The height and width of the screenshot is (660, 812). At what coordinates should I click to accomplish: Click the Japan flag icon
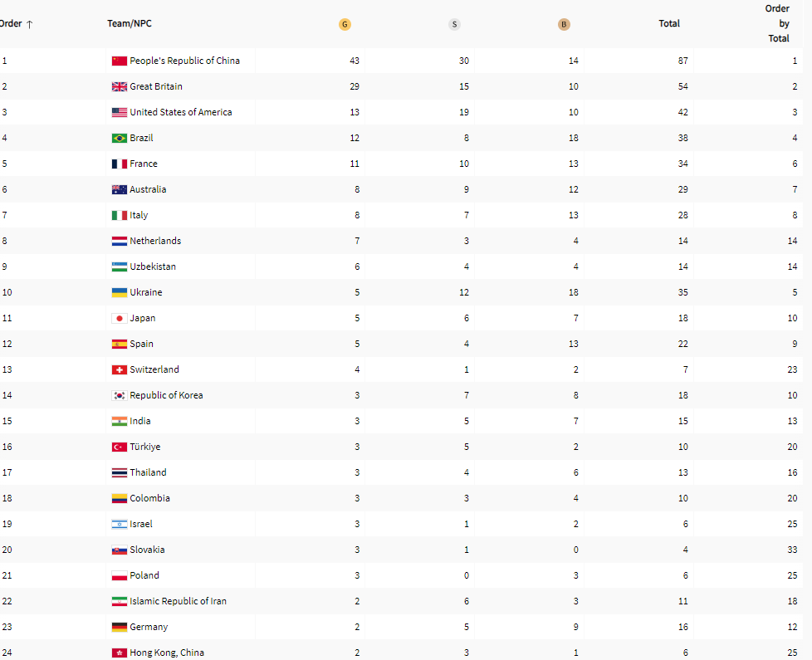[x=120, y=318]
